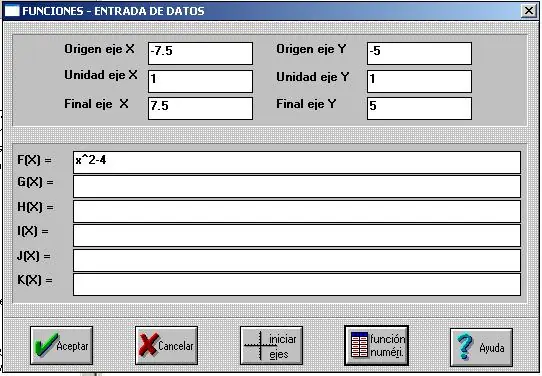
Task: Click the 'J(X) =' label
Action: tap(34, 256)
